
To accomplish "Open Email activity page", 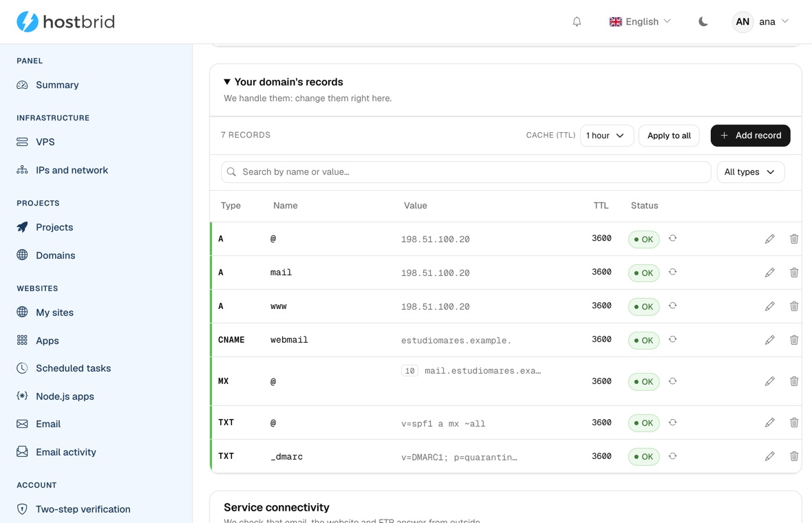I will [x=66, y=452].
